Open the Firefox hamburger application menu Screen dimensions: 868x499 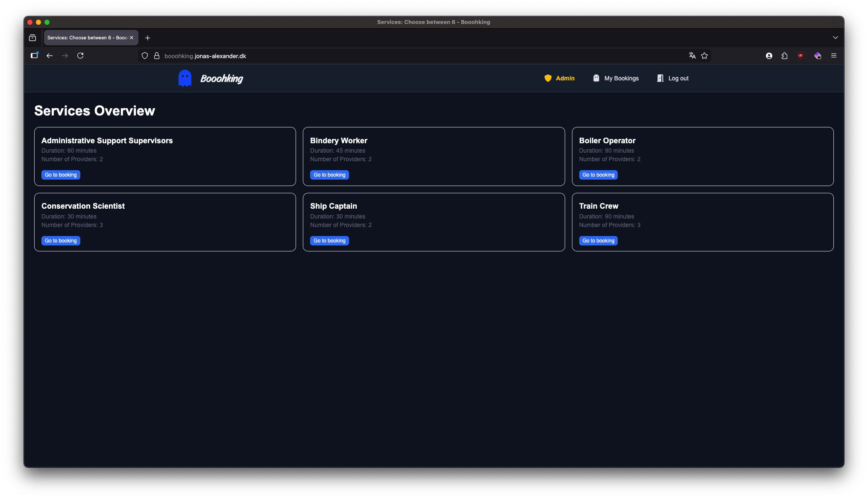pyautogui.click(x=833, y=56)
